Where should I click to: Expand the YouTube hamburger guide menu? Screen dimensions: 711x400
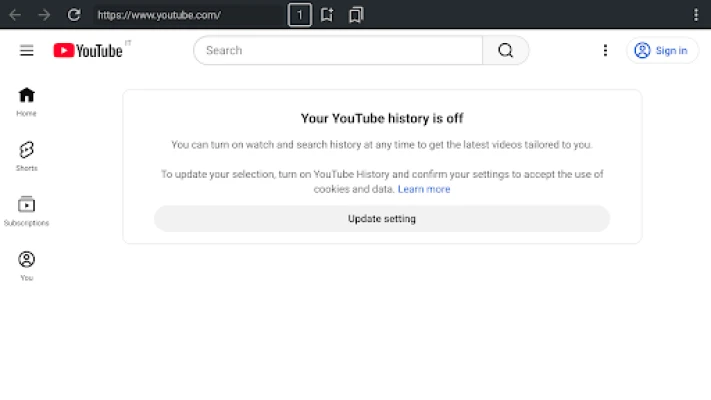[x=27, y=51]
